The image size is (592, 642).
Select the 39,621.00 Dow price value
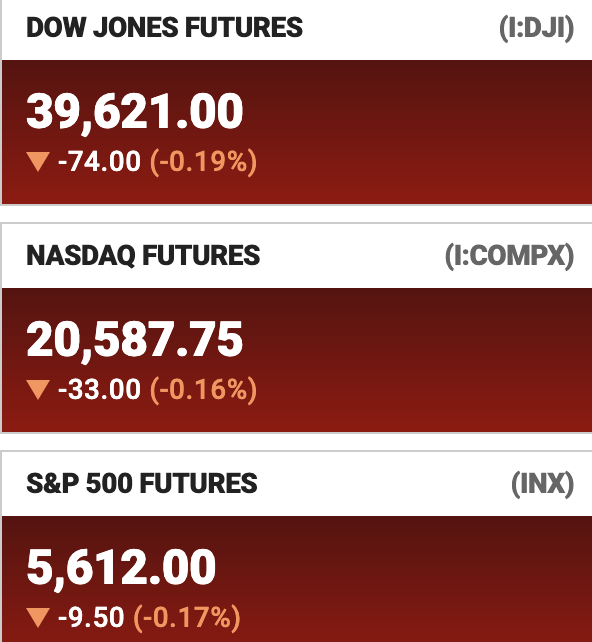(135, 112)
